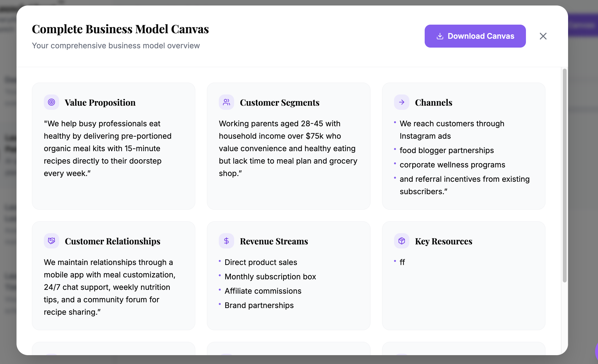This screenshot has height=364, width=598.
Task: Click the Customer Segments people icon
Action: [226, 102]
